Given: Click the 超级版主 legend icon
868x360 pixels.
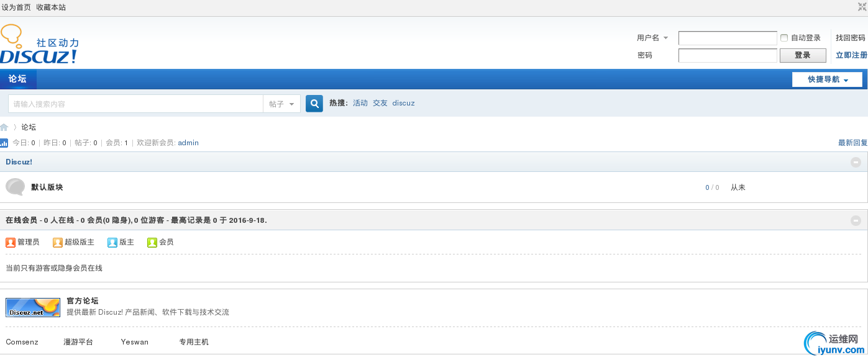Looking at the screenshot, I should pyautogui.click(x=58, y=242).
